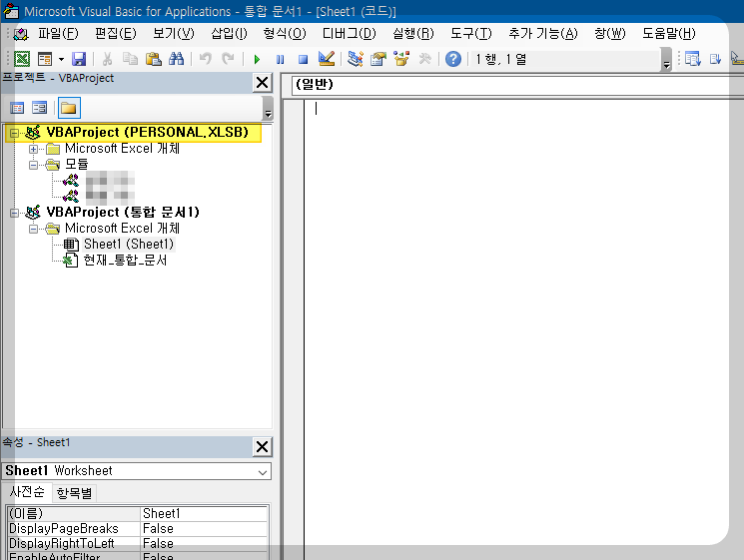The width and height of the screenshot is (744, 560).
Task: Edit the (이름) property value Sheet1
Action: click(x=205, y=513)
